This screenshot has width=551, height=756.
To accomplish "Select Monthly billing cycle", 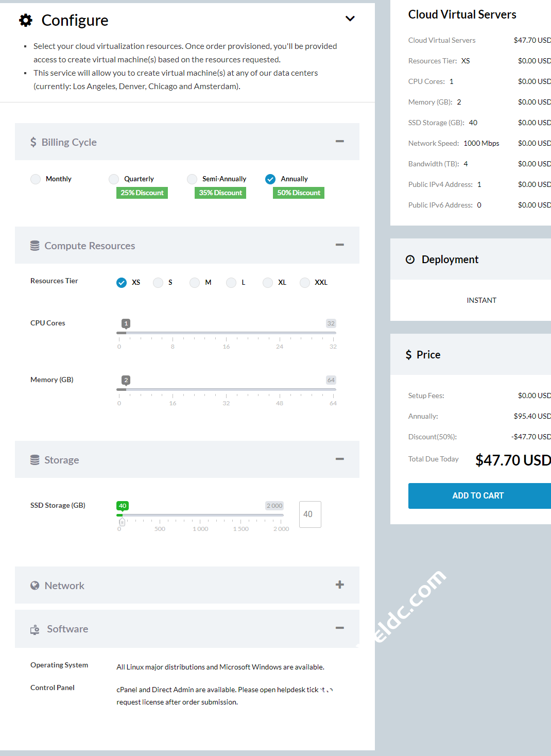I will (x=36, y=179).
